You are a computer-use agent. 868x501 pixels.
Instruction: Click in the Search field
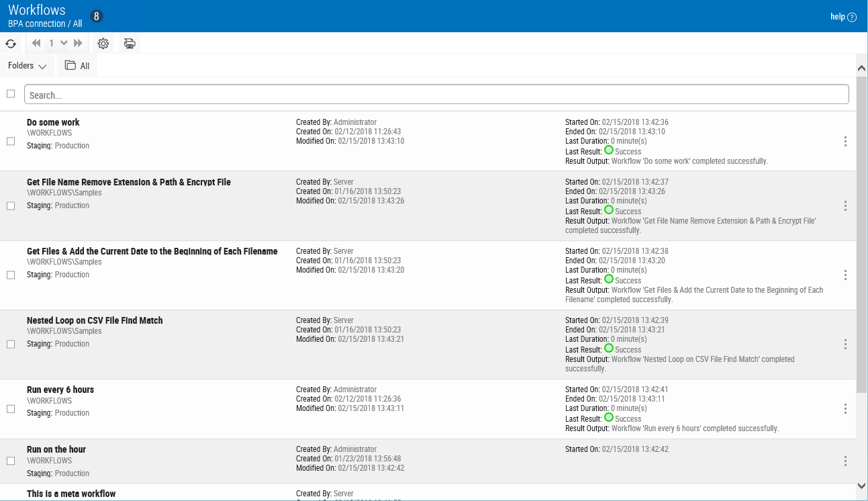436,95
